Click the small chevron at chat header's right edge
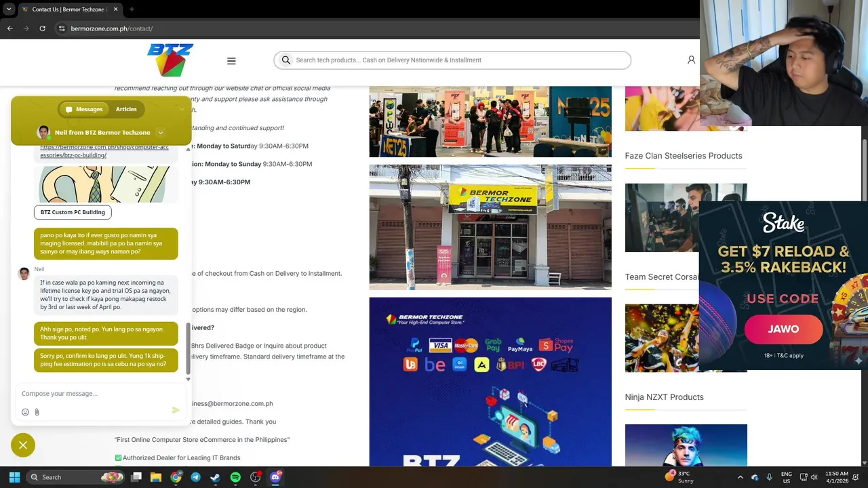This screenshot has width=868, height=488. pyautogui.click(x=182, y=109)
